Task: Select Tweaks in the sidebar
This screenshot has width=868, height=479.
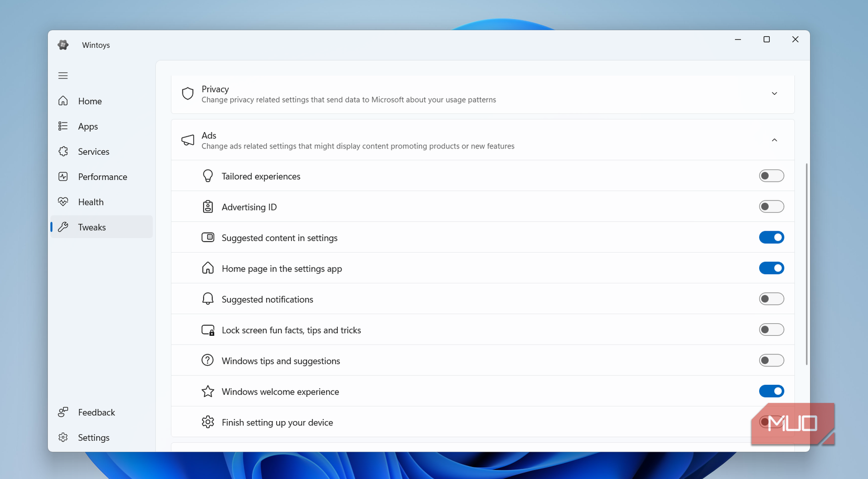Action: 92,227
